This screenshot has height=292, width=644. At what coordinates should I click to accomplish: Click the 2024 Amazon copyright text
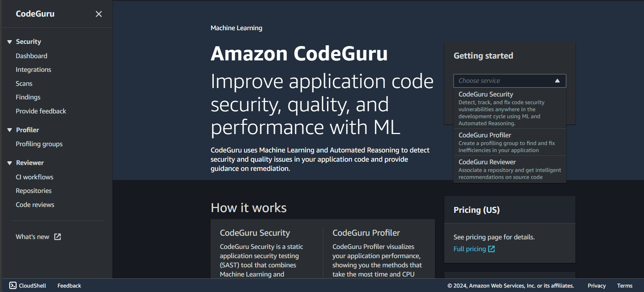click(x=511, y=286)
